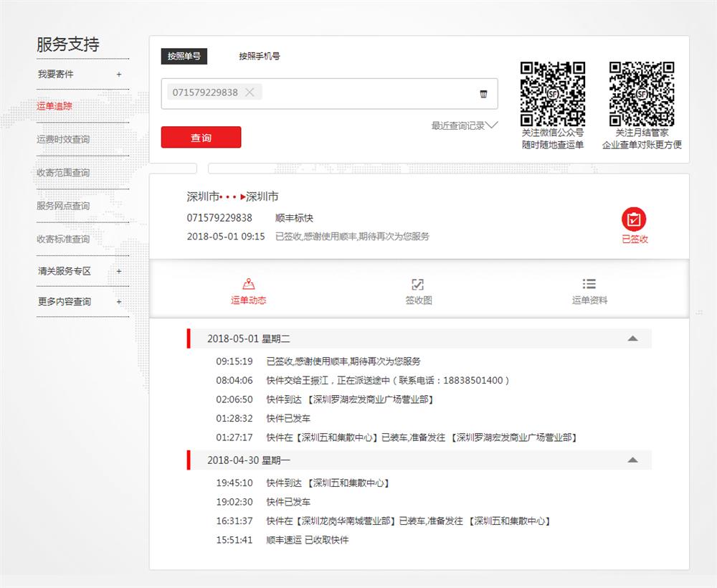Open the 最近查询记录 dropdown
The height and width of the screenshot is (588, 717).
(465, 125)
